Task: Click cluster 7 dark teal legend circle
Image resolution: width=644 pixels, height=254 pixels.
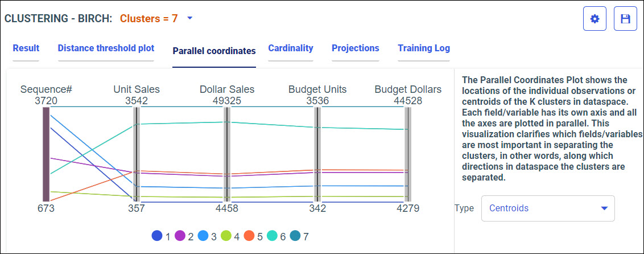Action: [x=296, y=236]
